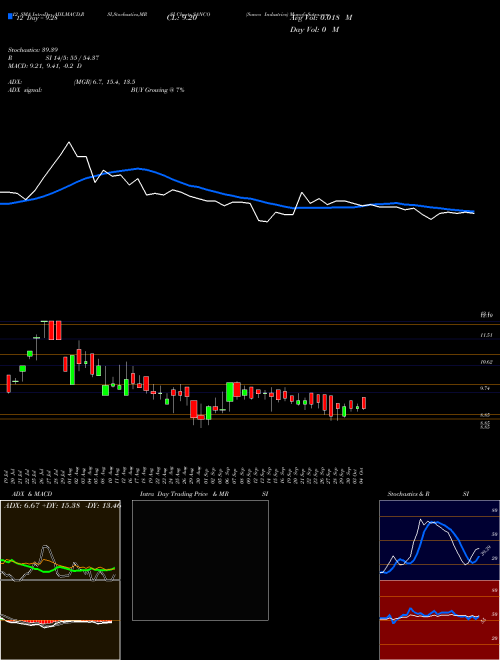The height and width of the screenshot is (660, 500).
Task: Click the blue 12 Day SMA legend square
Action: pos(10,17)
